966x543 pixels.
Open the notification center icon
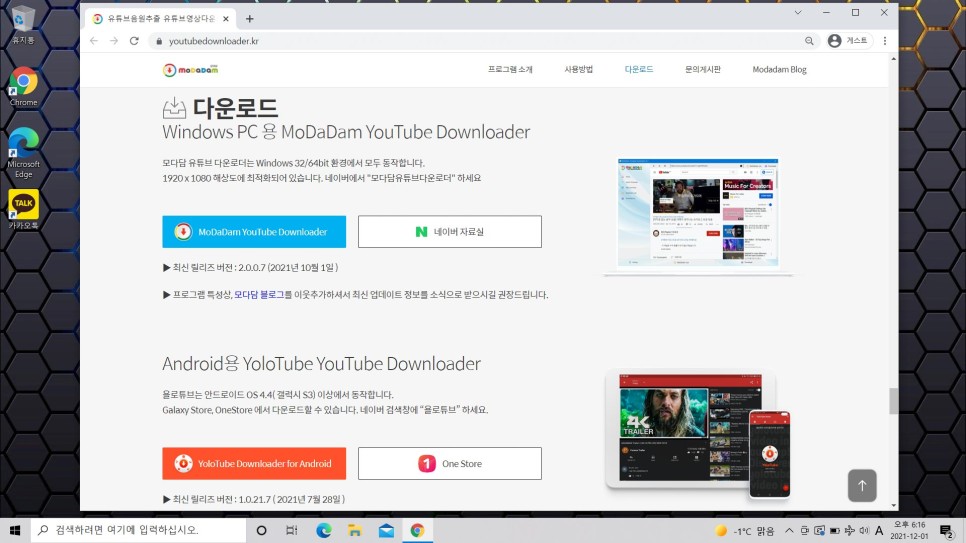tap(947, 530)
